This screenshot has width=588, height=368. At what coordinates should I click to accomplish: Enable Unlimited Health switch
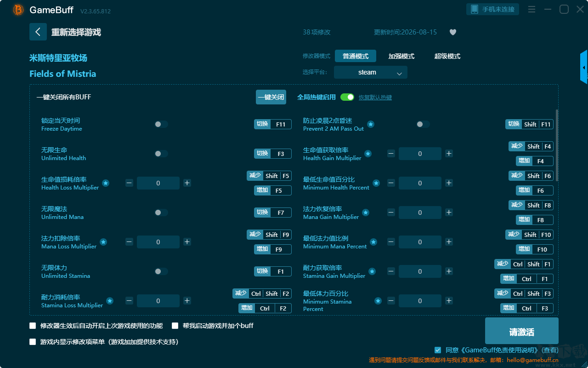[x=161, y=154]
